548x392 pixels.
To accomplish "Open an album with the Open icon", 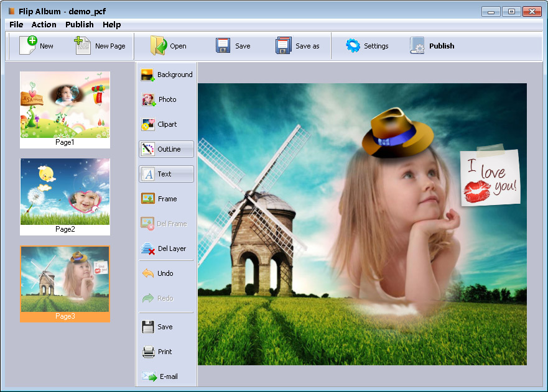I will pyautogui.click(x=159, y=45).
